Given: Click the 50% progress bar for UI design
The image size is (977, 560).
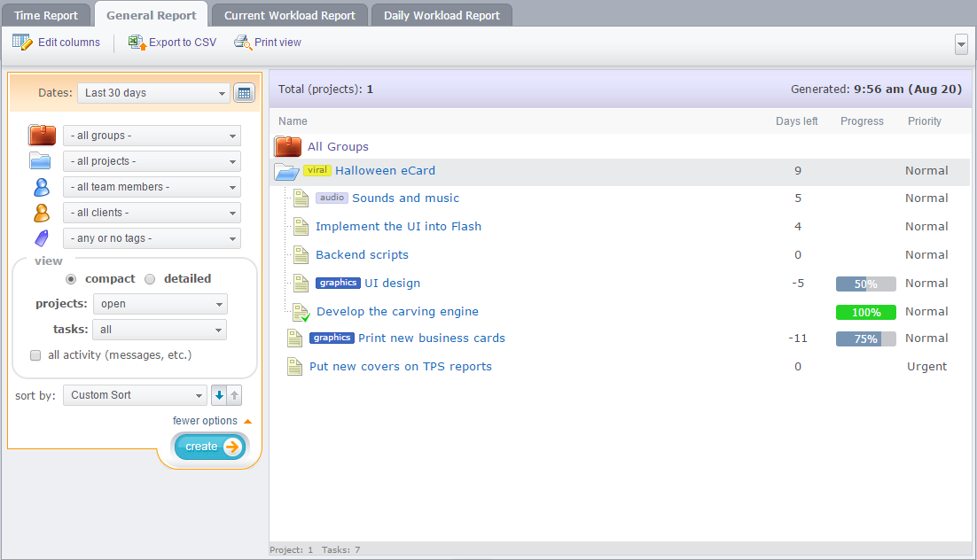Looking at the screenshot, I should tap(865, 284).
